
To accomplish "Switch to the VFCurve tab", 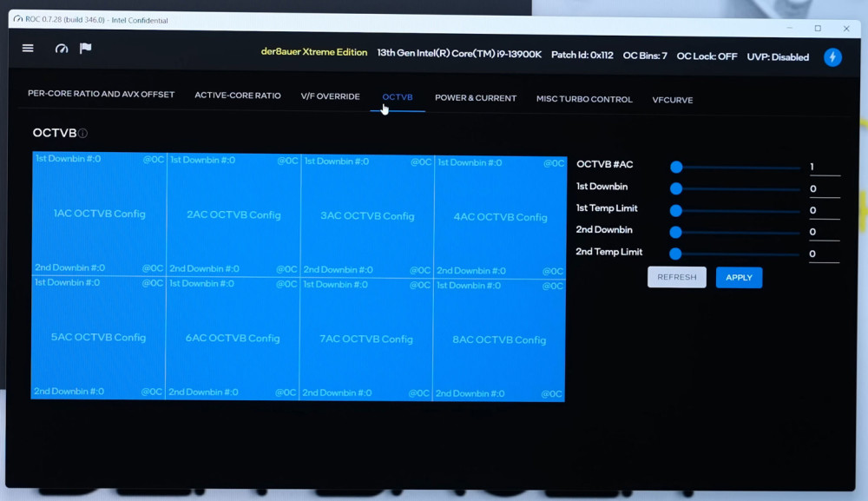I will pyautogui.click(x=672, y=100).
